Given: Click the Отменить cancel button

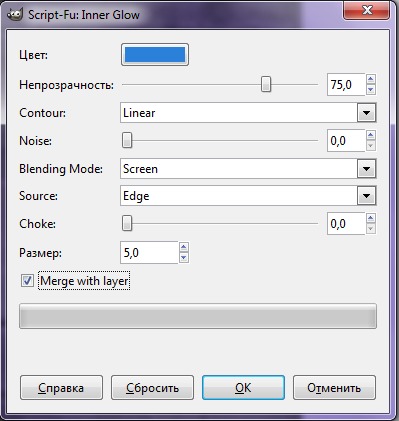Looking at the screenshot, I should click(334, 388).
